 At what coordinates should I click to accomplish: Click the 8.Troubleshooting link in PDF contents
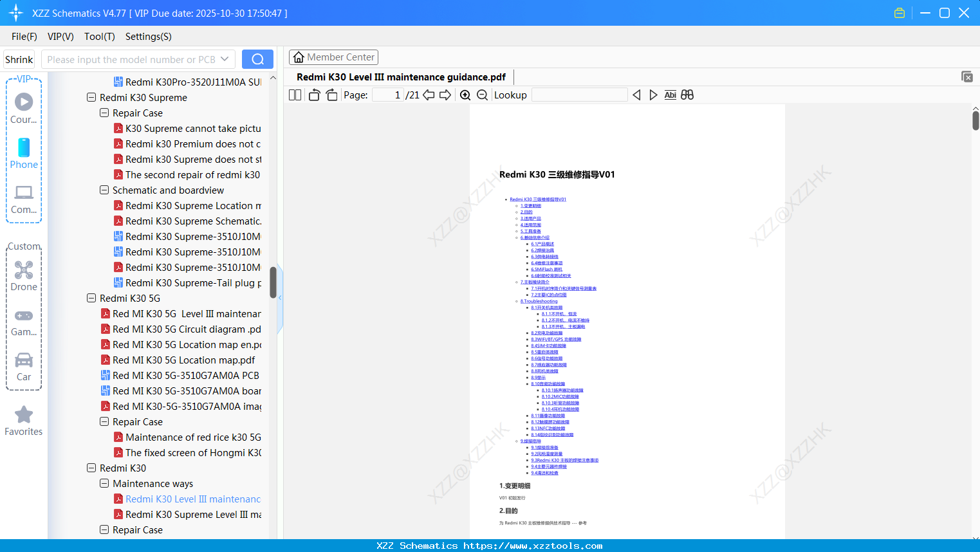pyautogui.click(x=539, y=301)
